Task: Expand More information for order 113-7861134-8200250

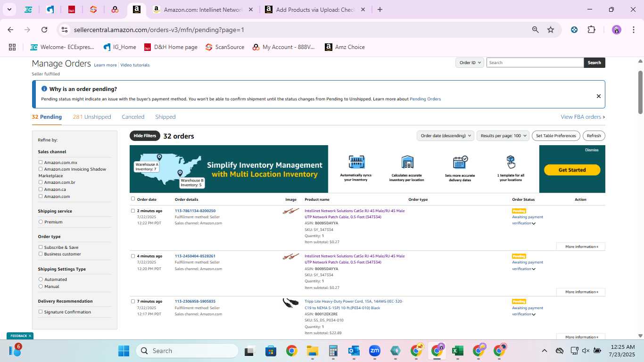Action: point(581,247)
